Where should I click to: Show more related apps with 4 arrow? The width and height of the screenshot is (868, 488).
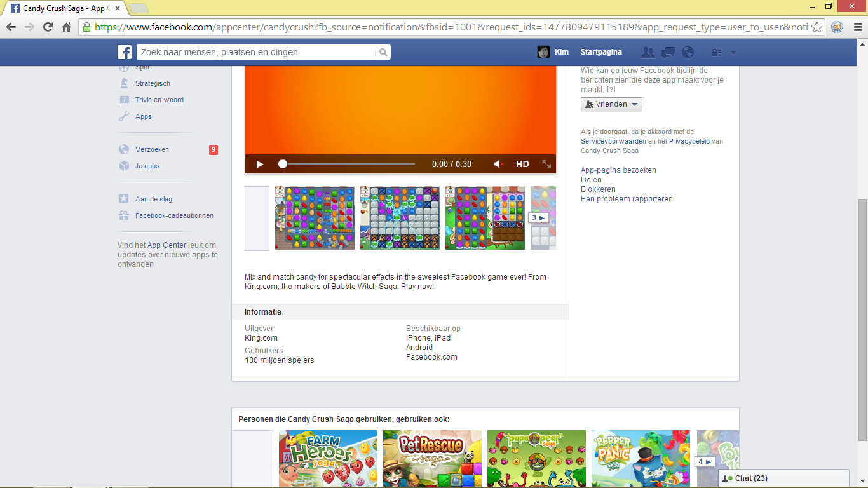pyautogui.click(x=705, y=462)
